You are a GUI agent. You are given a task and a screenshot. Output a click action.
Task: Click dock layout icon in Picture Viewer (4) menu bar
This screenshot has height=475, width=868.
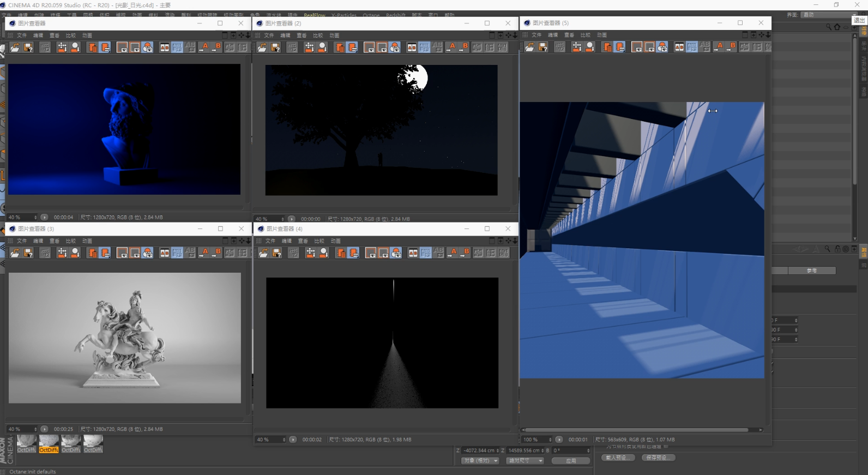[x=492, y=240]
